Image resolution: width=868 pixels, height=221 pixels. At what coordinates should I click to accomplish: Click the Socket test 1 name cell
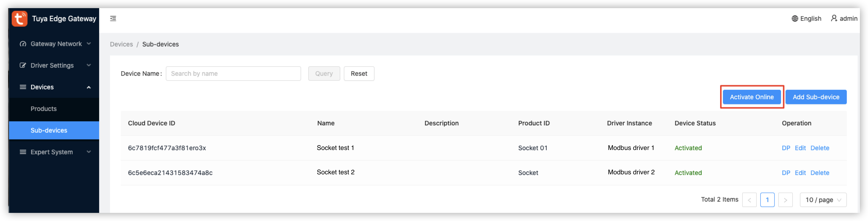click(x=335, y=148)
